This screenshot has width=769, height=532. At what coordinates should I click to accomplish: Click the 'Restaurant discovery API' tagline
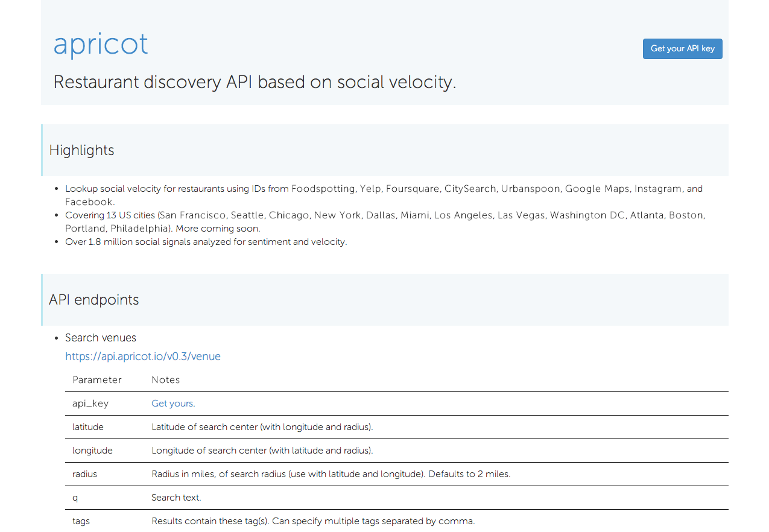[x=255, y=82]
